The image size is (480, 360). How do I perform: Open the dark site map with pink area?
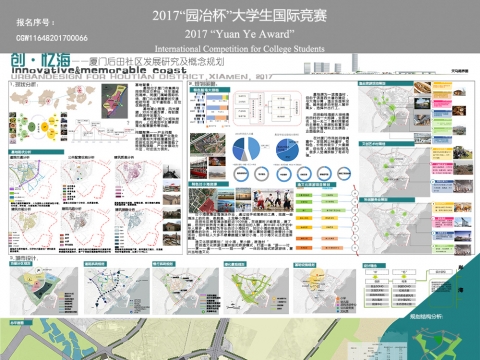(115, 101)
